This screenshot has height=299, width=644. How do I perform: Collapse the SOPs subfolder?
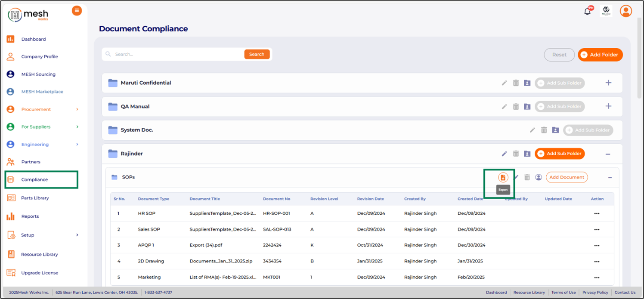point(610,177)
